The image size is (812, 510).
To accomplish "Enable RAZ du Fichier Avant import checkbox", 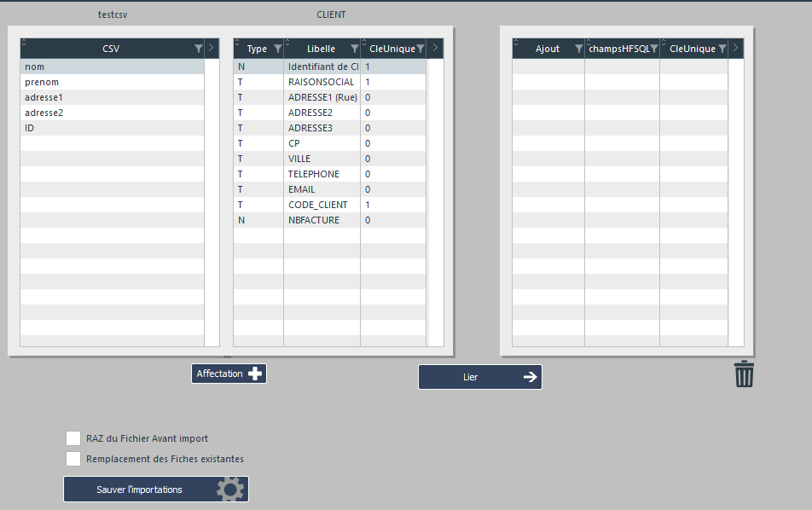I will [x=73, y=438].
